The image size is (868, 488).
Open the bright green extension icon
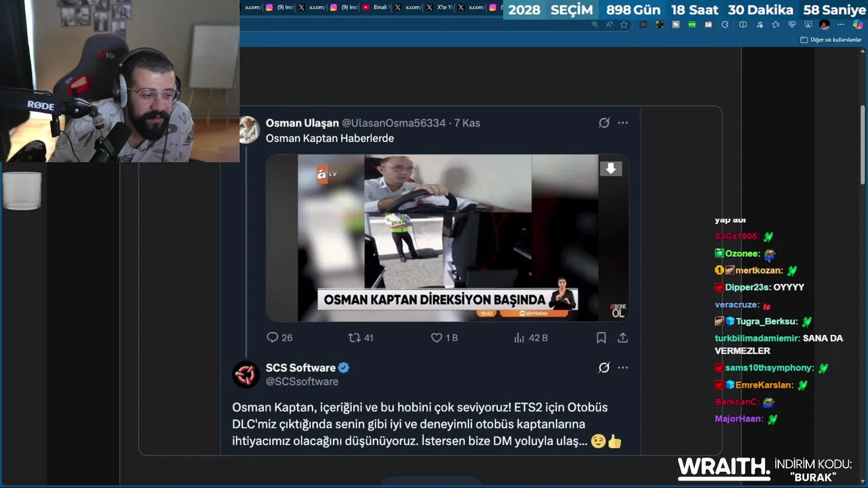pyautogui.click(x=692, y=24)
